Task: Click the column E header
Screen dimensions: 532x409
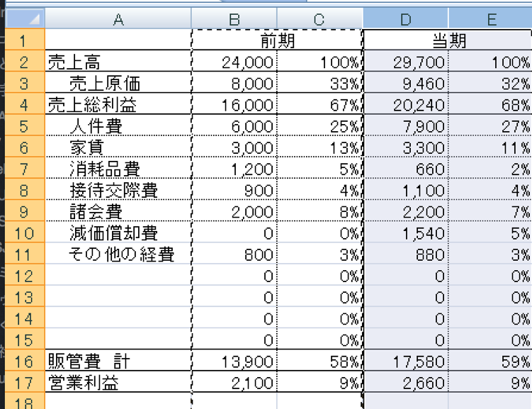Action: (x=490, y=19)
